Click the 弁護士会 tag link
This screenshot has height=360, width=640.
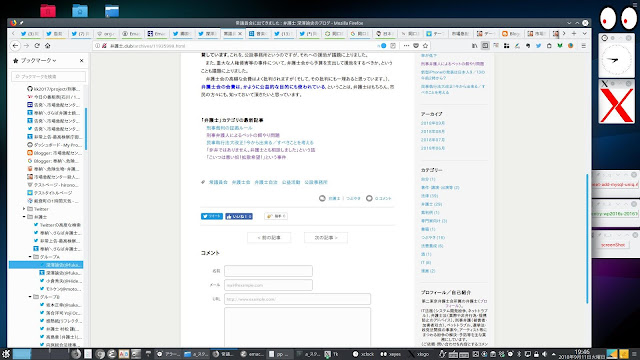pos(241,182)
